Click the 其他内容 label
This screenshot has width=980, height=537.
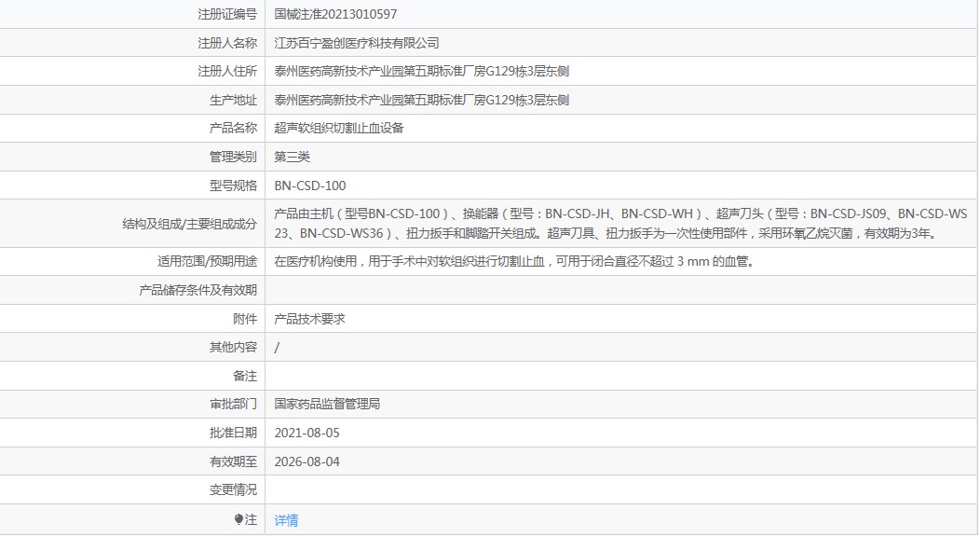coord(233,348)
